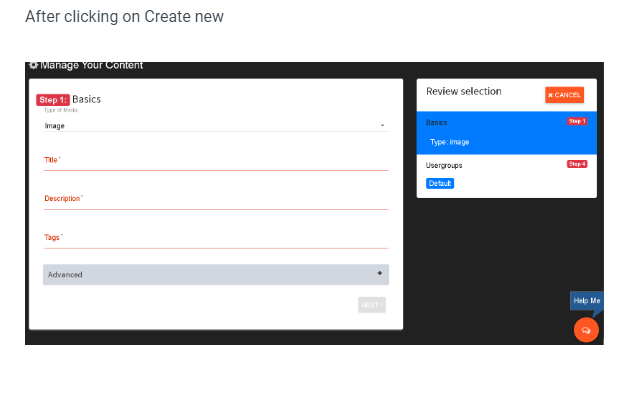Click the orange Cancel button
642x399 pixels.
(x=564, y=95)
